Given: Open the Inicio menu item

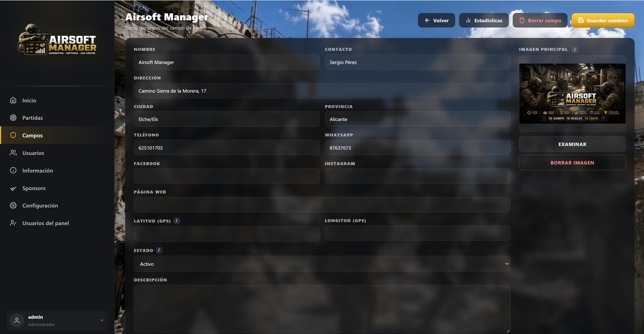Looking at the screenshot, I should [57, 100].
